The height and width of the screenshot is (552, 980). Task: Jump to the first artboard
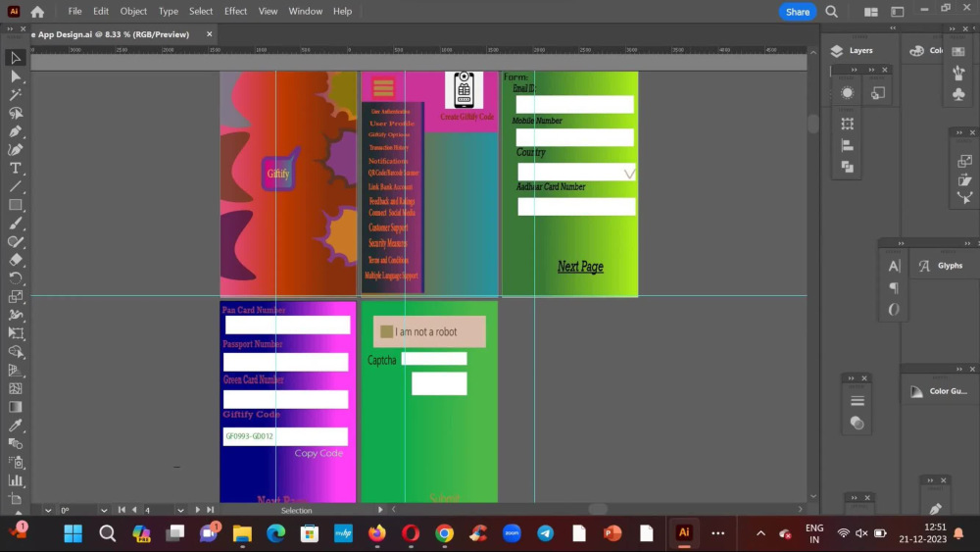pos(122,510)
